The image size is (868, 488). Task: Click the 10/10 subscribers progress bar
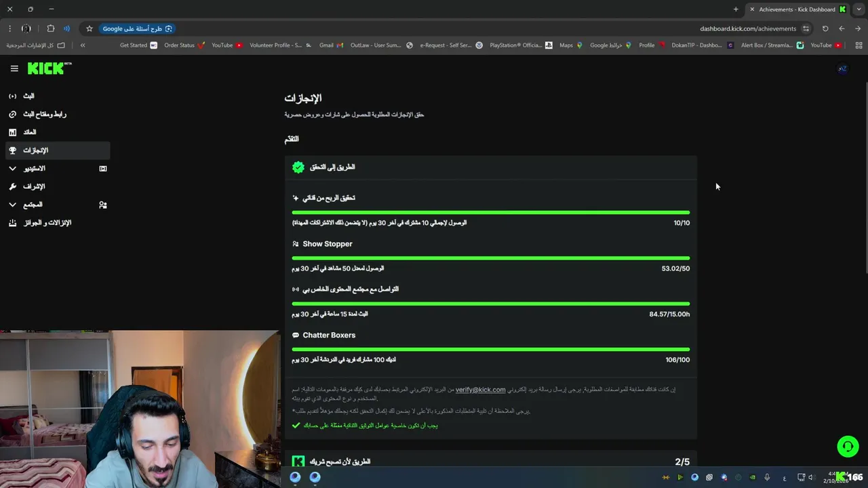click(491, 212)
